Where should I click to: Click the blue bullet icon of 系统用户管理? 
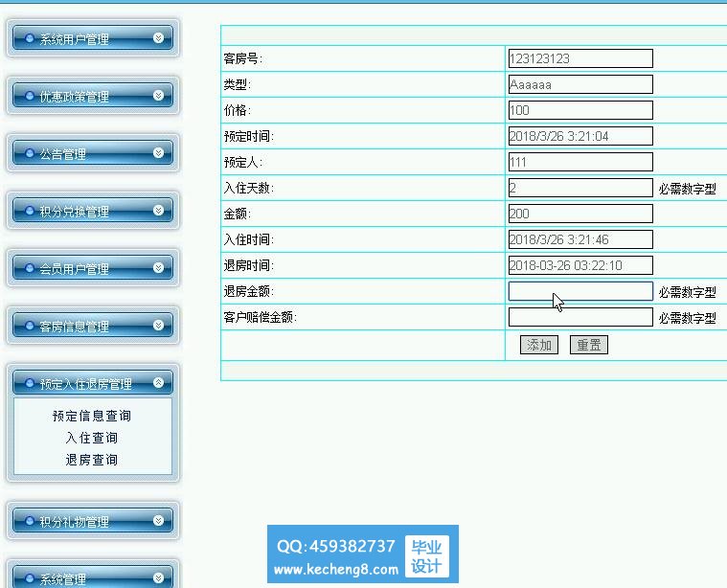[30, 38]
